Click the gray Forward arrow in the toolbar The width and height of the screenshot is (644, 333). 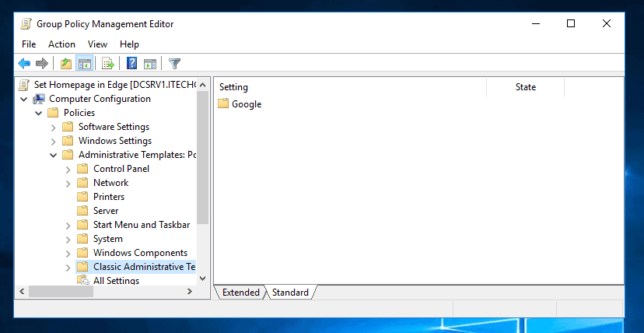click(42, 64)
